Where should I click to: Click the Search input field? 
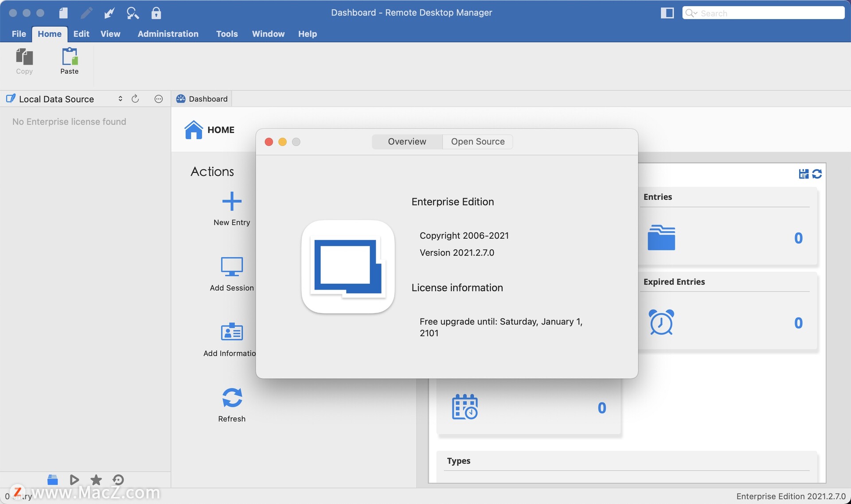tap(768, 12)
